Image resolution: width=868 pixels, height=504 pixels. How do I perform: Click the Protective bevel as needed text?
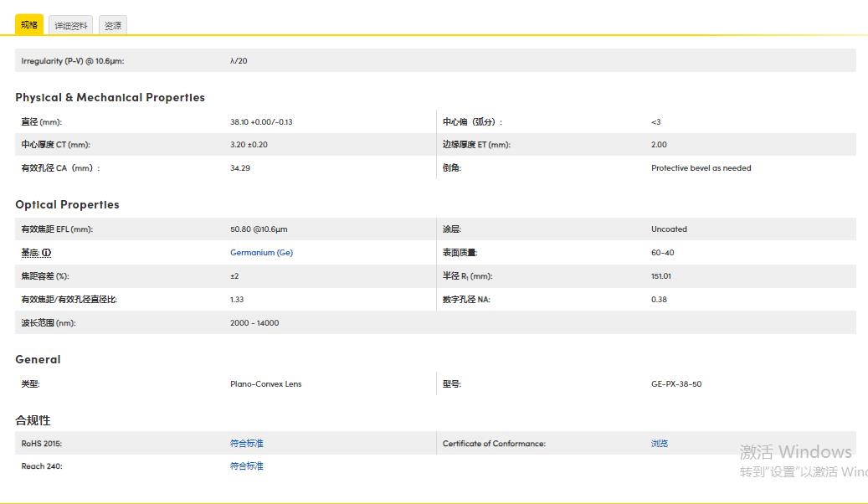click(701, 168)
